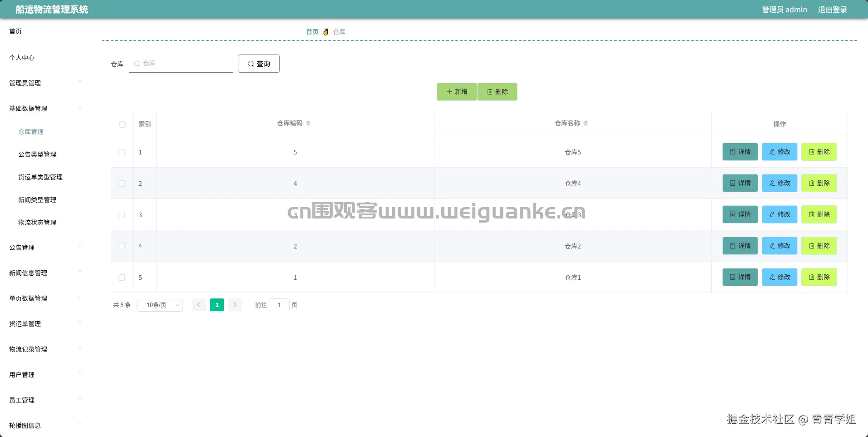Click the 详情 button for 仓库5
This screenshot has width=868, height=437.
(x=740, y=152)
